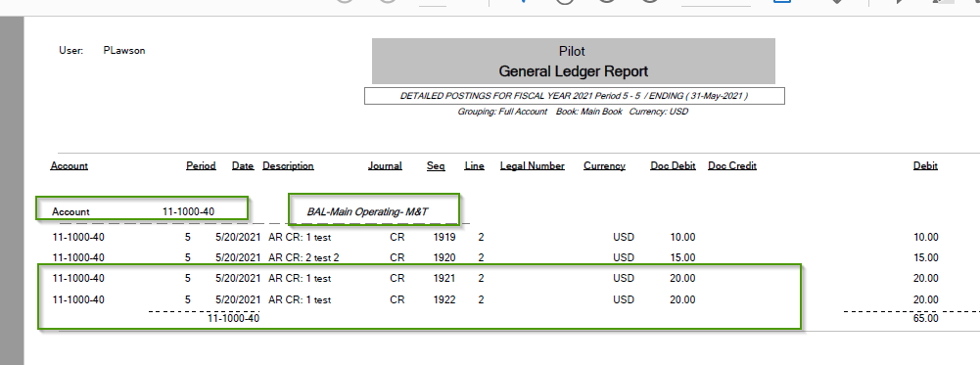The image size is (980, 365).
Task: Click the Legal Number column header
Action: click(x=533, y=165)
